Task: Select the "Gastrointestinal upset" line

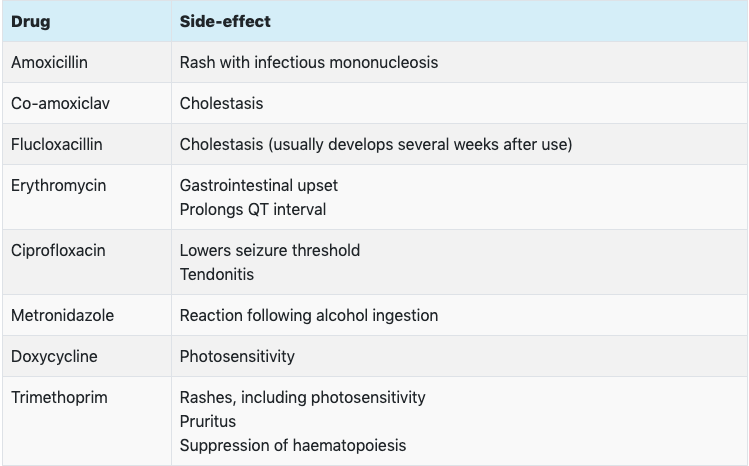Action: tap(259, 185)
